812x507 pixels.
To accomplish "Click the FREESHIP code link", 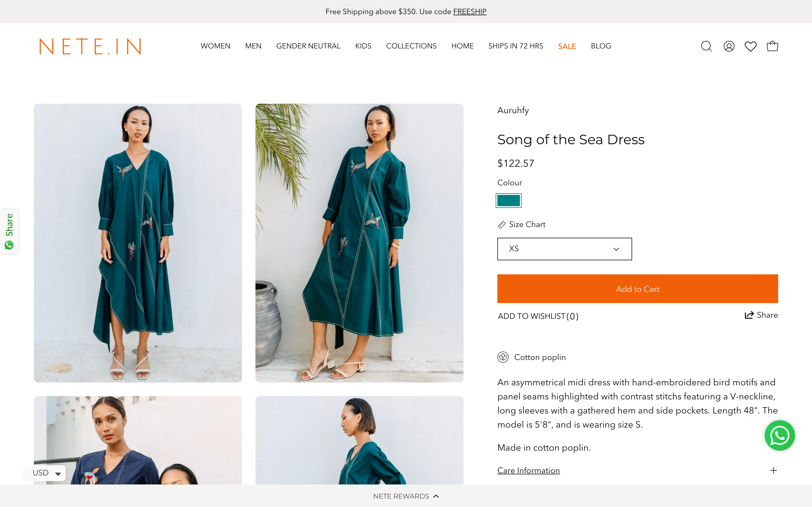I will click(x=470, y=11).
